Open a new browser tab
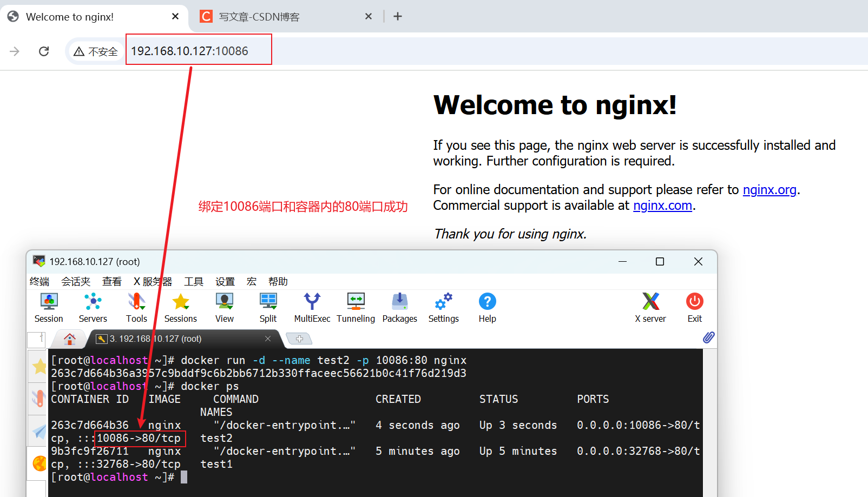Image resolution: width=868 pixels, height=497 pixels. [398, 16]
